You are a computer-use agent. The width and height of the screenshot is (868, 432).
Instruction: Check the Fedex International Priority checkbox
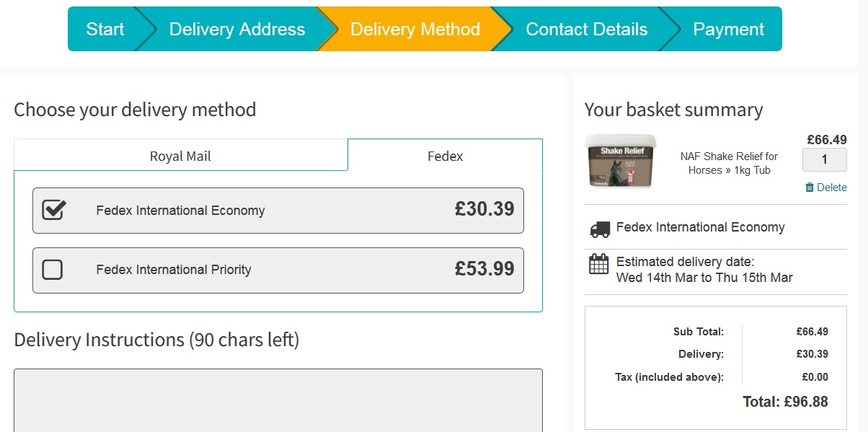(53, 270)
